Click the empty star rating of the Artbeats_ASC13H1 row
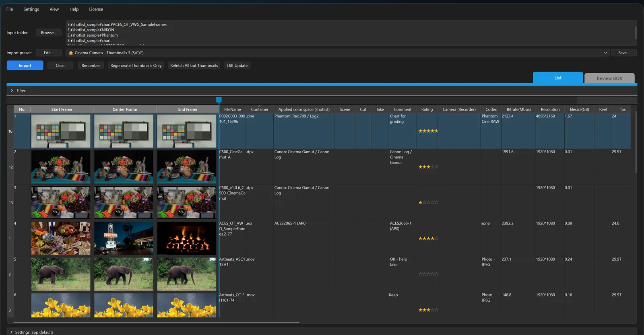Screen dimensions: 644x335 tap(428, 274)
